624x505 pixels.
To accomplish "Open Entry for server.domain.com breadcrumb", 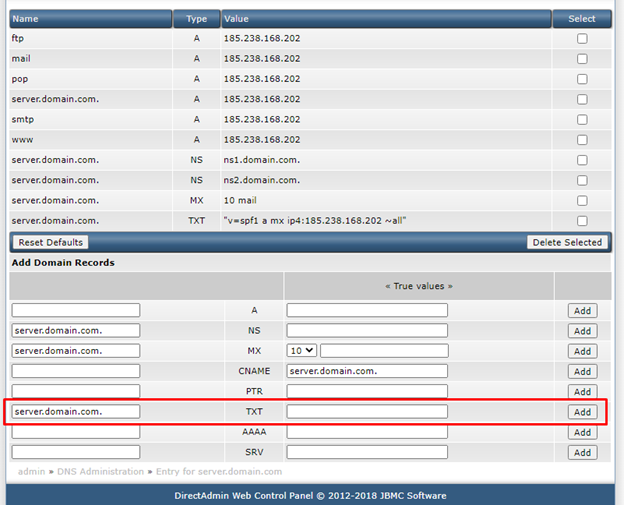I will pyautogui.click(x=219, y=472).
